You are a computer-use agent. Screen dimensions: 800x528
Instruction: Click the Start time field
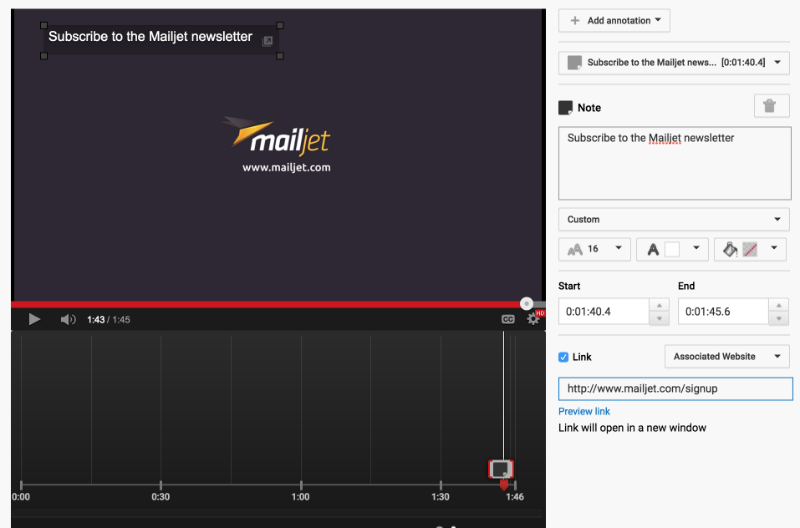pos(604,311)
